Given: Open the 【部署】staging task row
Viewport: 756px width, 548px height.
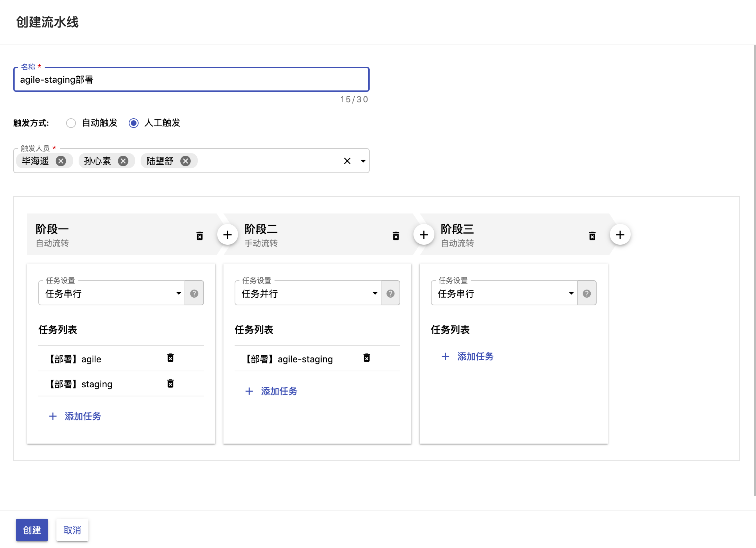Looking at the screenshot, I should 121,384.
